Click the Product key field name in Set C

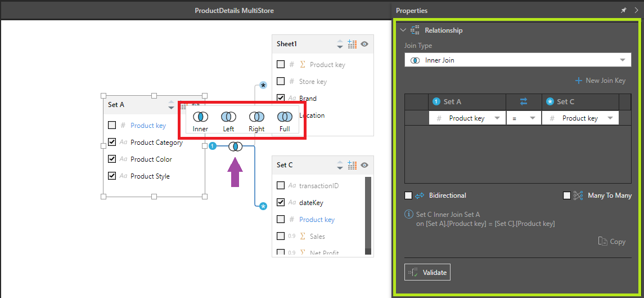317,219
